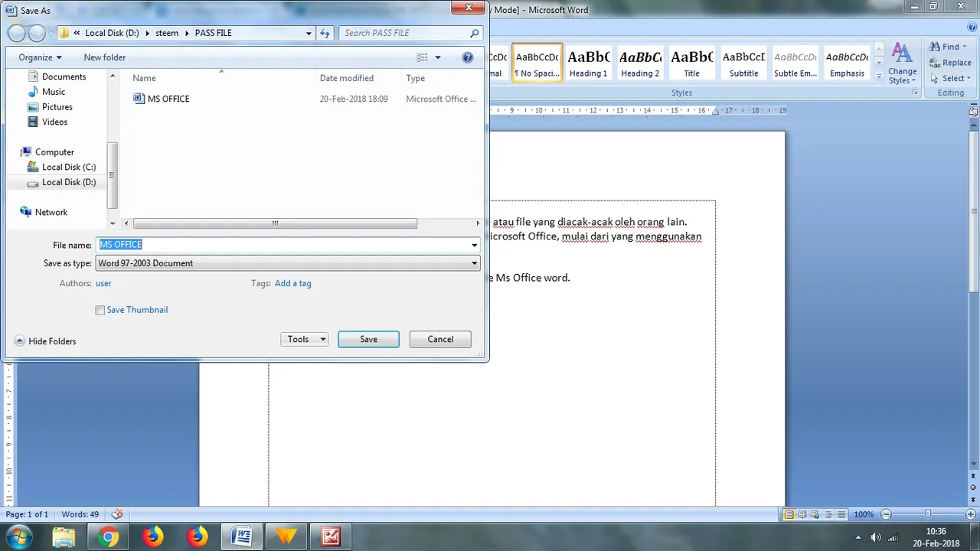Open the first Firefox icon in the taskbar

coord(153,537)
